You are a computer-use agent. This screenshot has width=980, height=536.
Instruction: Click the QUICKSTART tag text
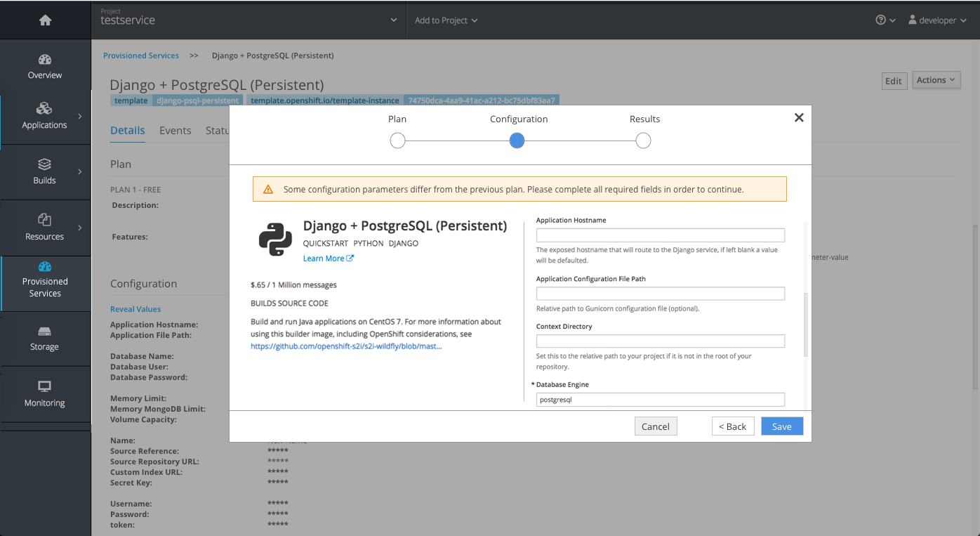coord(325,243)
